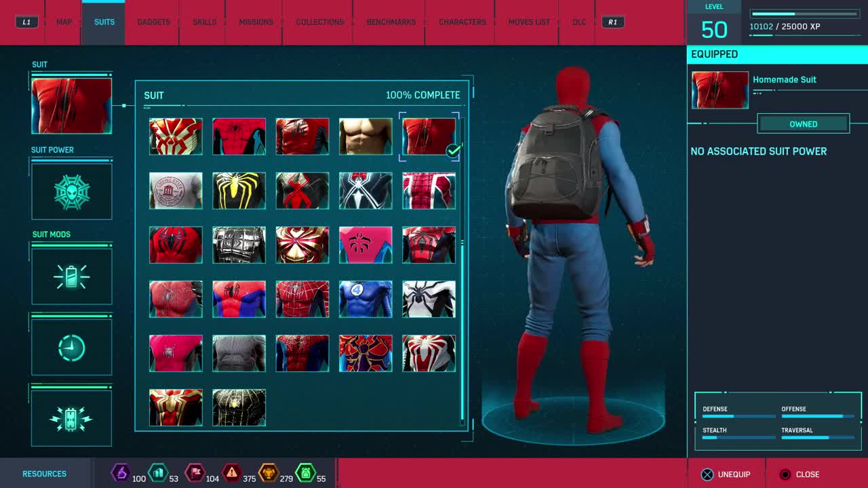Click the green landmark token icon
868x488 pixels.
[x=305, y=472]
